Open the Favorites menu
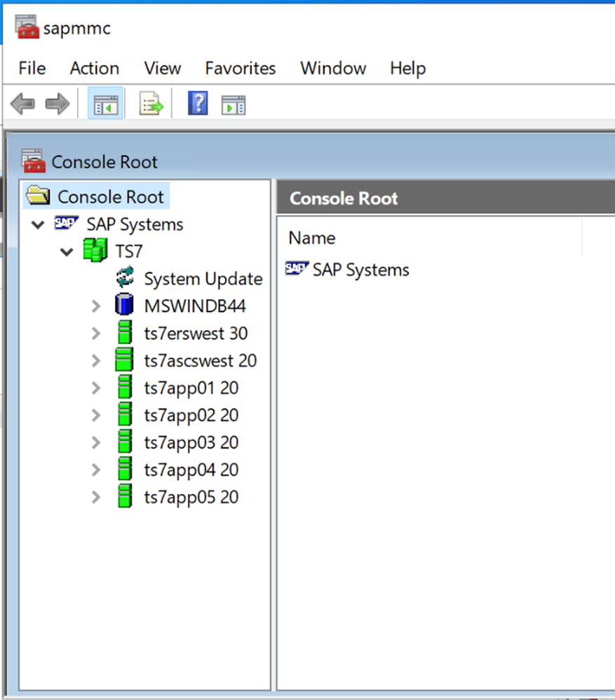Image resolution: width=615 pixels, height=700 pixels. pyautogui.click(x=241, y=68)
